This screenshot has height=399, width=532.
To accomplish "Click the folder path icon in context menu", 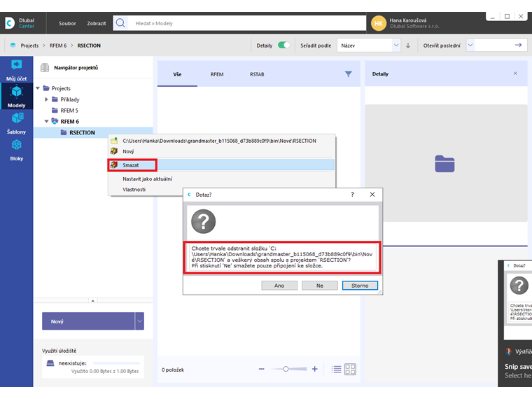I will 114,141.
